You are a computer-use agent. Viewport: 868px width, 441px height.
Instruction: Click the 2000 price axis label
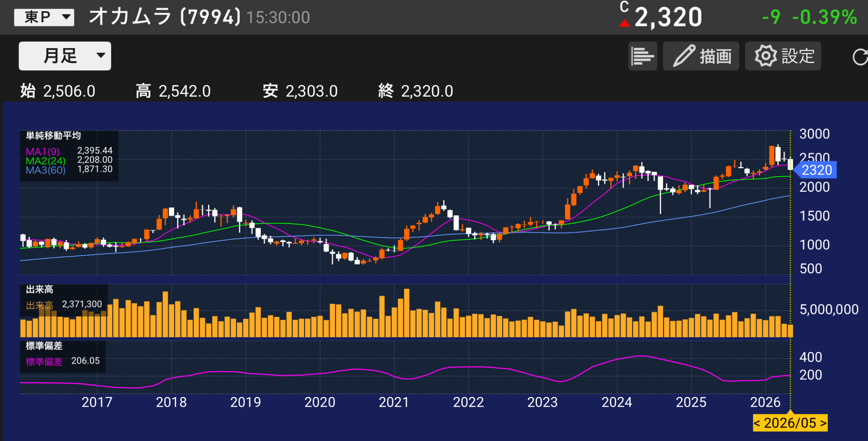point(814,187)
